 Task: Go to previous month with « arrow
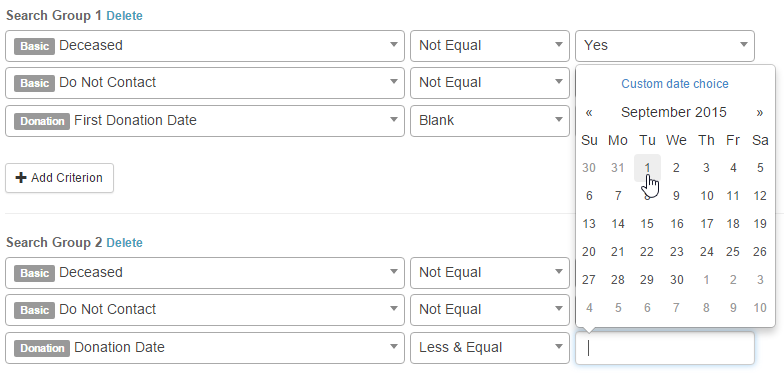pos(589,112)
